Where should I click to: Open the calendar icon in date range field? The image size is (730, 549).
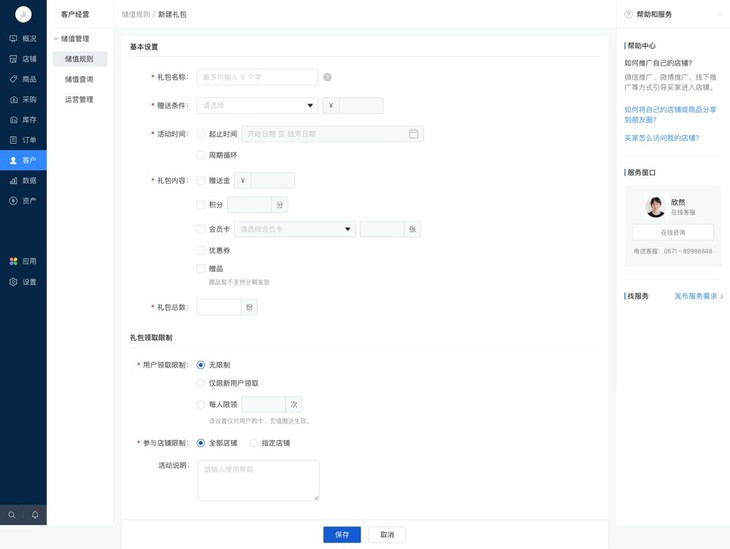pyautogui.click(x=413, y=134)
